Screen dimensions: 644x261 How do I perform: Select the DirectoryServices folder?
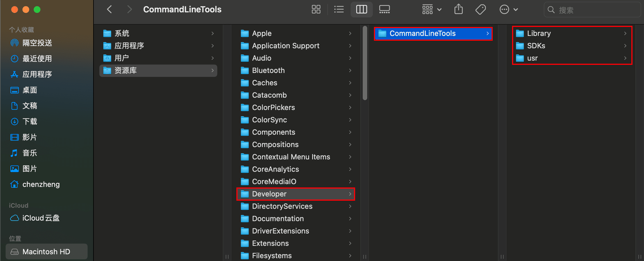click(x=296, y=206)
